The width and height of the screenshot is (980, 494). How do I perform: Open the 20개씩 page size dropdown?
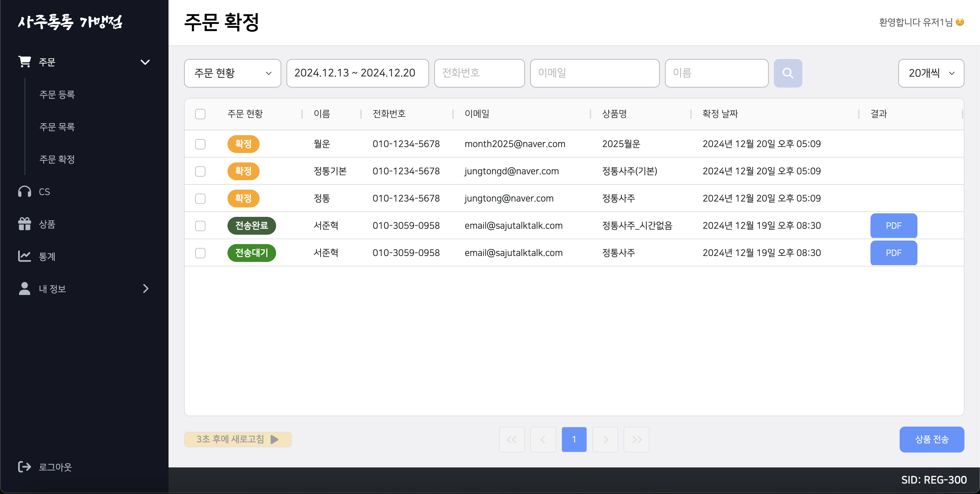[931, 73]
